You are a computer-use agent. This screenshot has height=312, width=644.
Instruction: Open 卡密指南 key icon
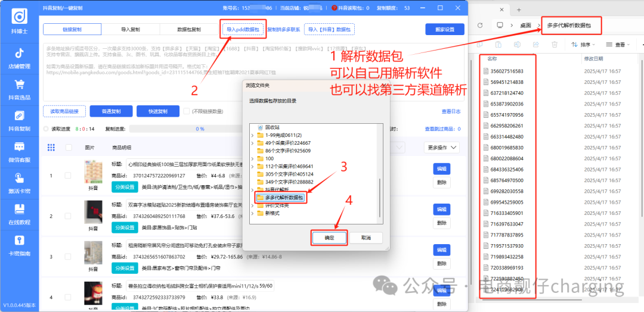19,241
